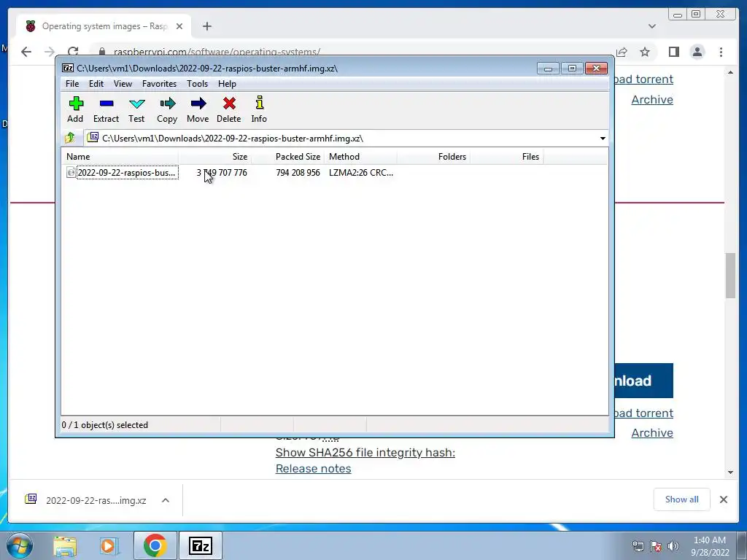The height and width of the screenshot is (560, 747).
Task: Toggle the Chrome side panel icon
Action: 673,52
